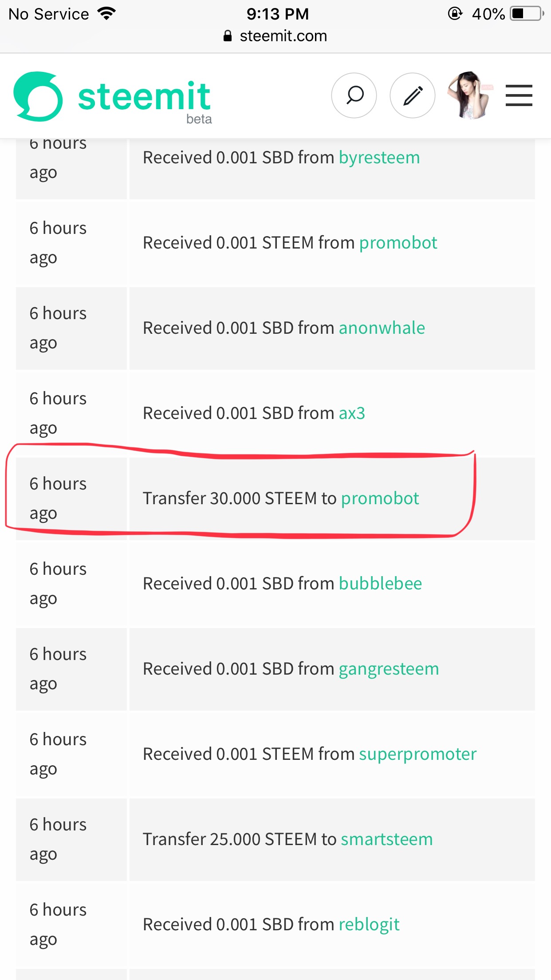Tap the battery status icon
Screen dimensions: 551x980
[527, 14]
